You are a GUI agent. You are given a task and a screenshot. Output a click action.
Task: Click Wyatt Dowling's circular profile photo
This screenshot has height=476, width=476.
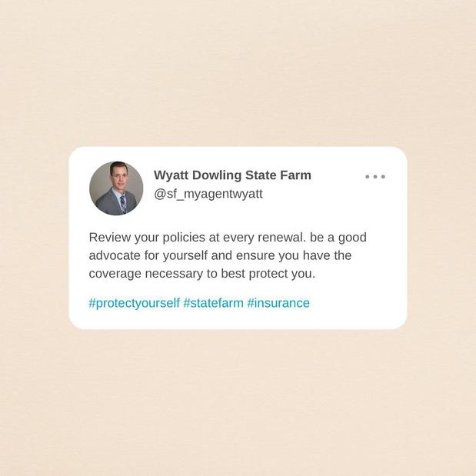coord(116,188)
